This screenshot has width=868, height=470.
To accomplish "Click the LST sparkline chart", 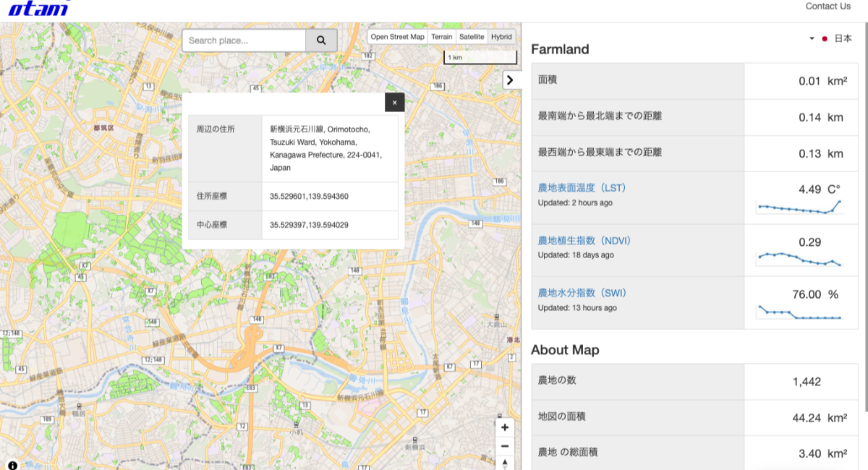I will coord(799,208).
